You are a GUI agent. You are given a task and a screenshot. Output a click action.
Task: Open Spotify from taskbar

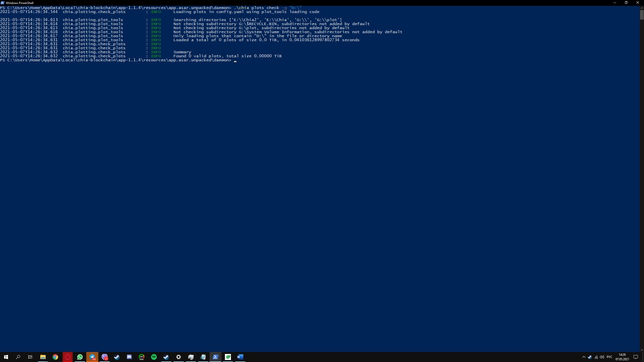(154, 357)
